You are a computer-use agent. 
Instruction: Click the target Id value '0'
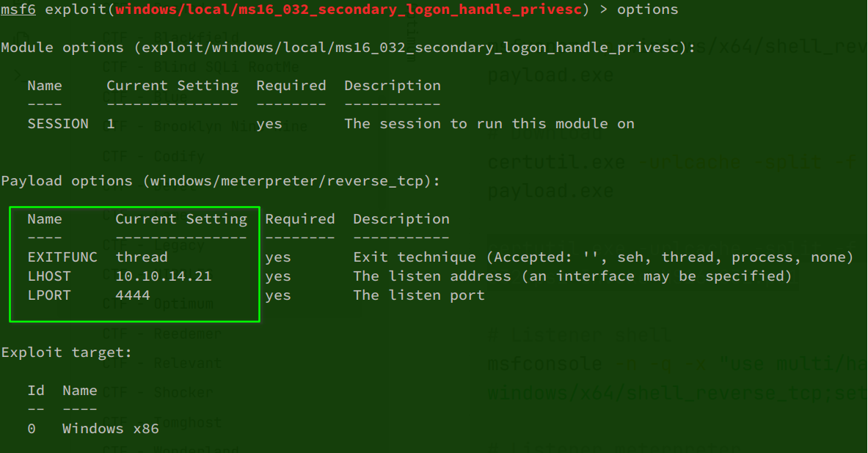[32, 429]
